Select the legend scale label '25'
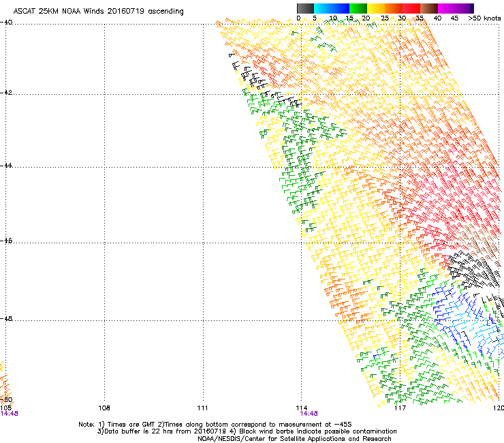Screen dimensions: 504x443 (x=385, y=18)
